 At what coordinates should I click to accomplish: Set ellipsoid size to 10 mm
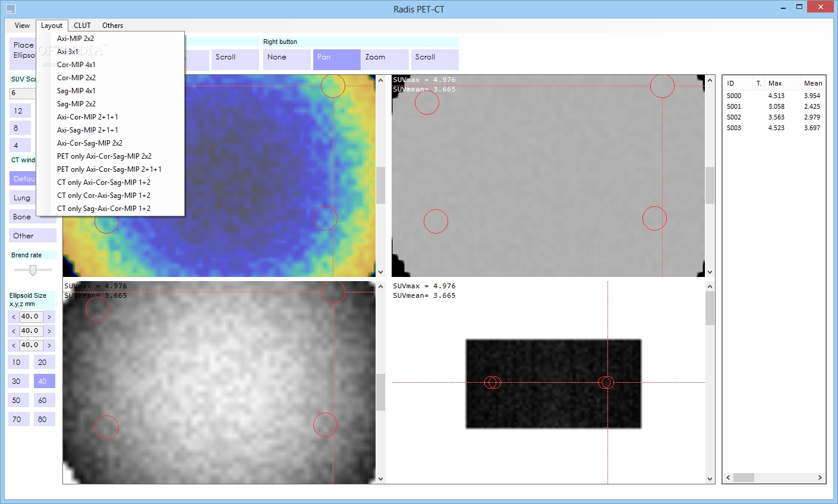[x=18, y=363]
